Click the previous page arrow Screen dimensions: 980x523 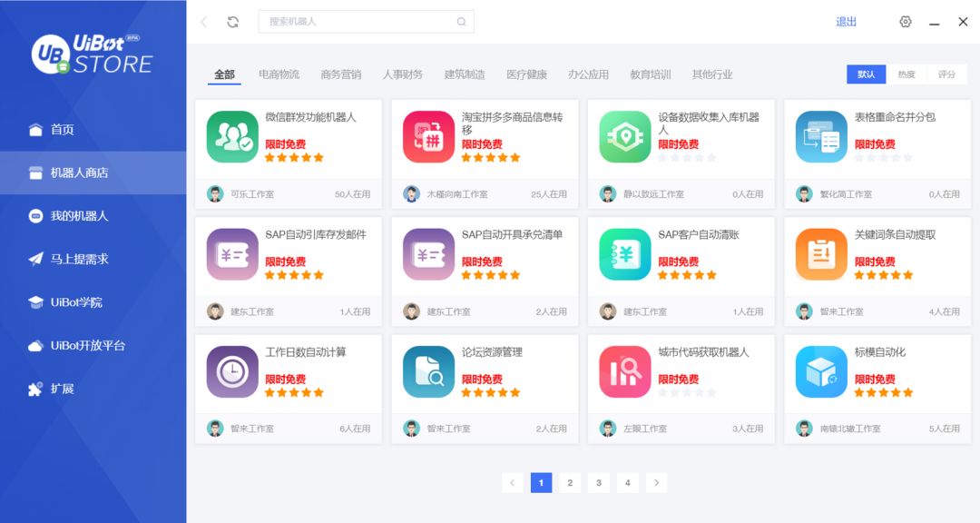pos(513,482)
